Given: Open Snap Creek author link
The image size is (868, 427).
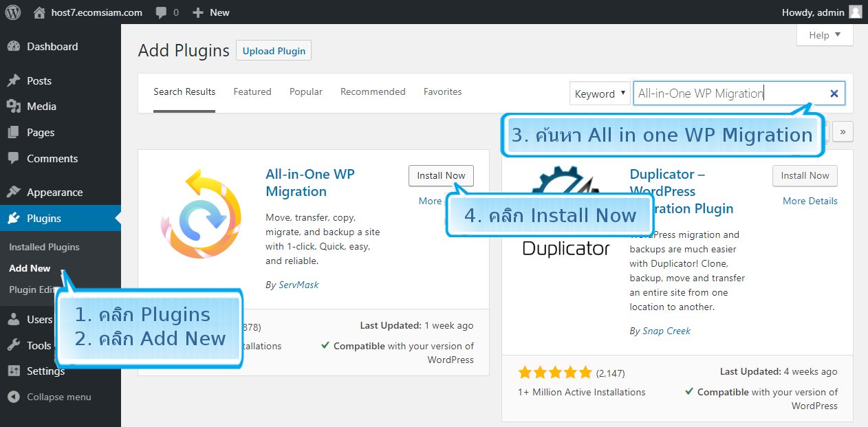Looking at the screenshot, I should 666,331.
